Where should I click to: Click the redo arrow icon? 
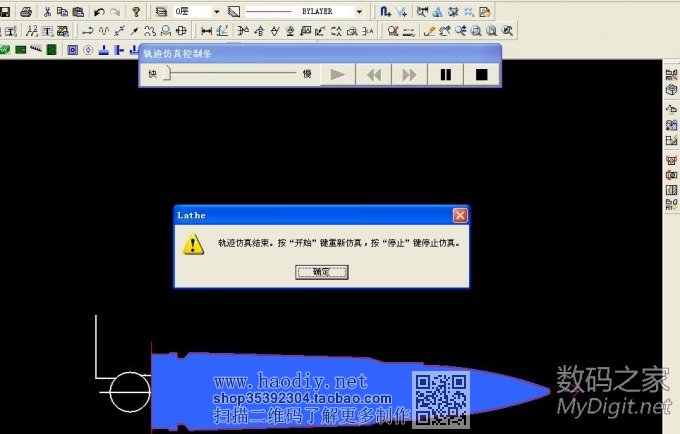click(x=113, y=12)
